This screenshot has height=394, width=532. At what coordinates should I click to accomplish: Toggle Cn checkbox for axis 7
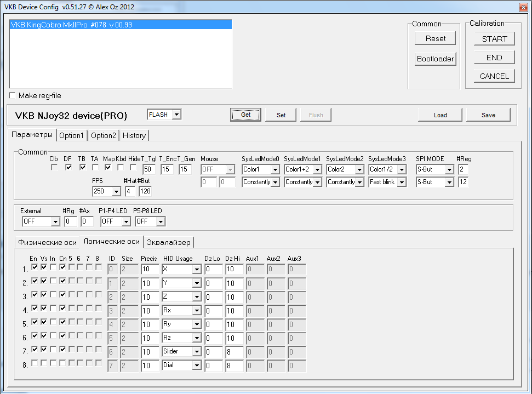(62, 349)
